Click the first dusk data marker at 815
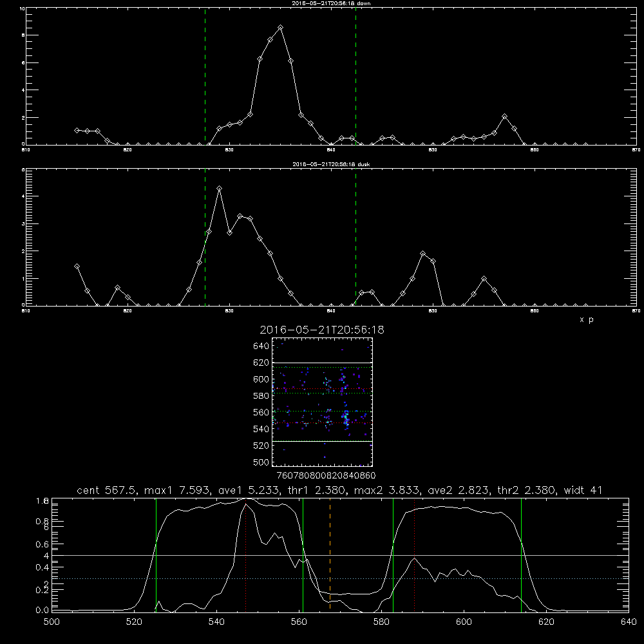The height and width of the screenshot is (644, 644). coord(77,267)
